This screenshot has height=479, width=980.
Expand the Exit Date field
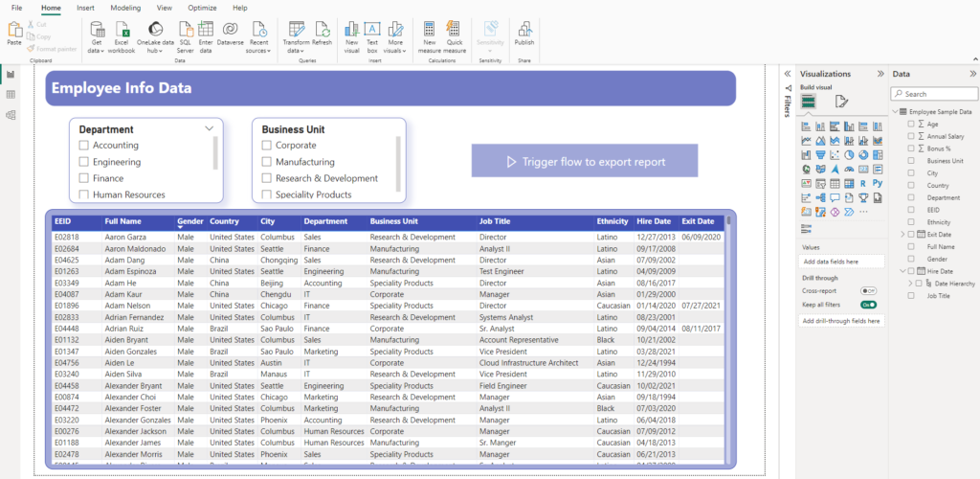[902, 234]
